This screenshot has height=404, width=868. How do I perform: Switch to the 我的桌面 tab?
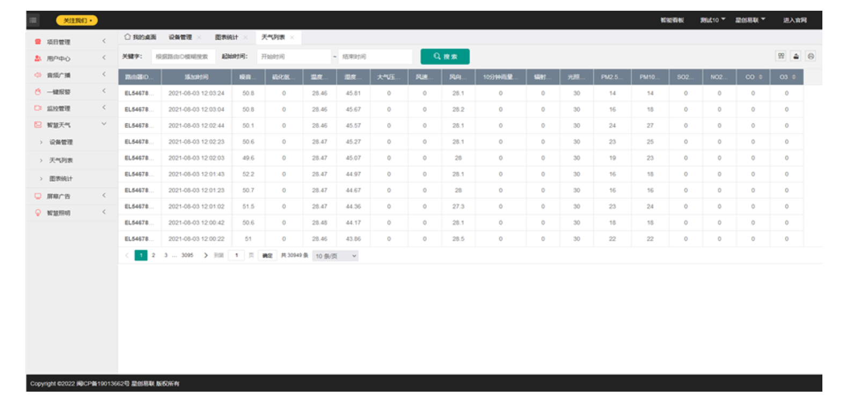pyautogui.click(x=141, y=38)
